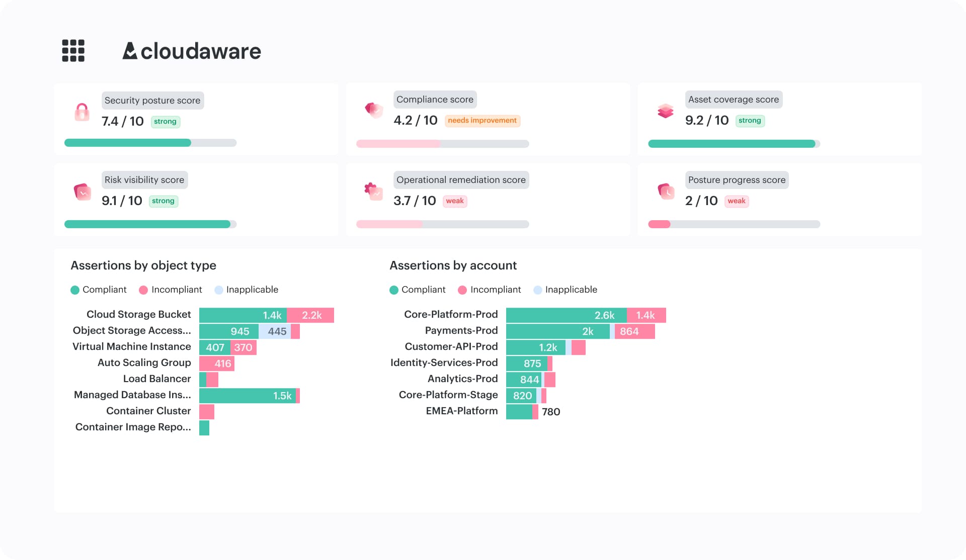Open the app grid menu

pyautogui.click(x=73, y=51)
